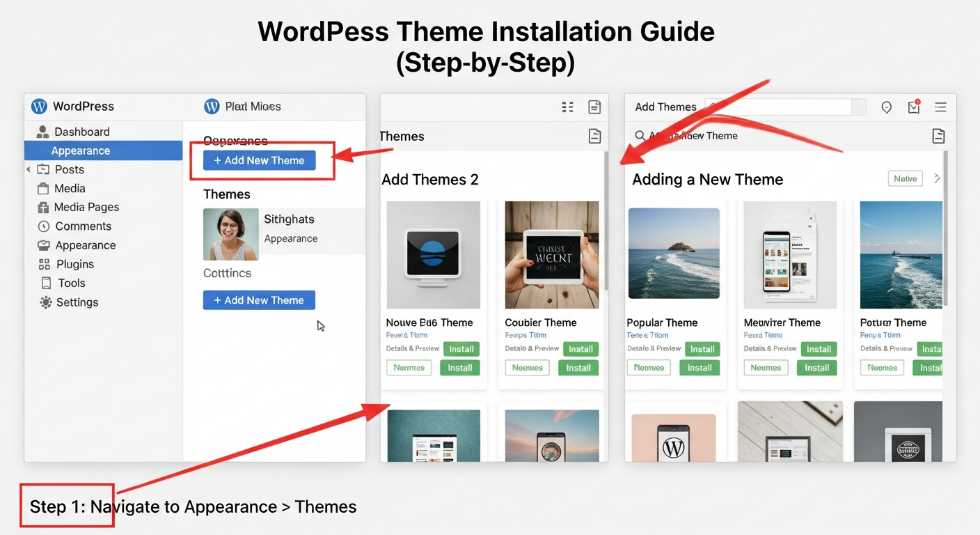This screenshot has width=980, height=535.
Task: Open the hamburger menu icon
Action: [x=940, y=107]
